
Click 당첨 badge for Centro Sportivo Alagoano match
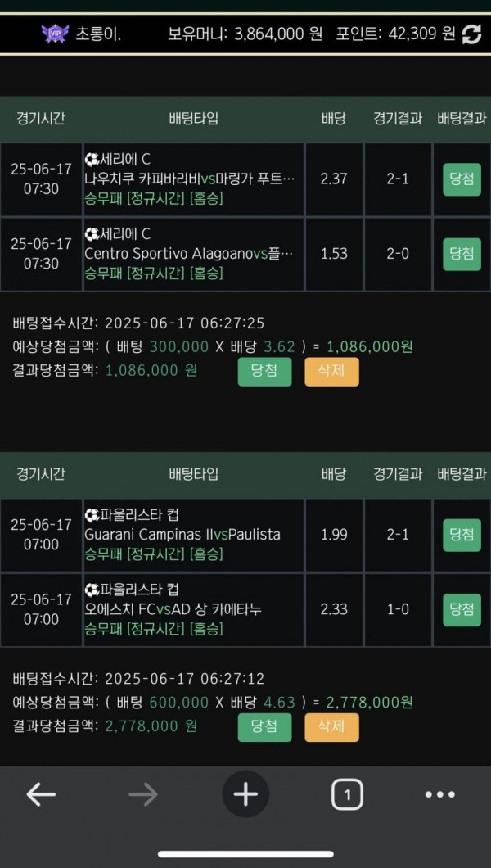[462, 254]
